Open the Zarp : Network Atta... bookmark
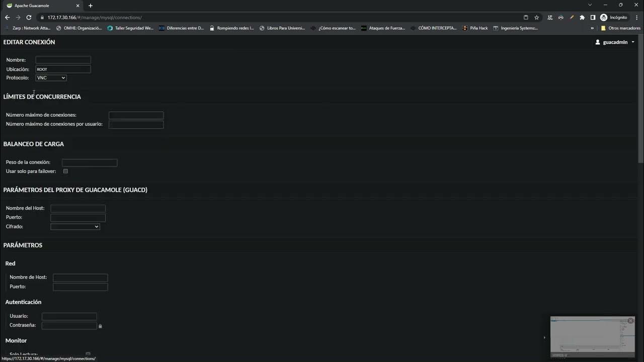This screenshot has width=644, height=362. [x=28, y=28]
